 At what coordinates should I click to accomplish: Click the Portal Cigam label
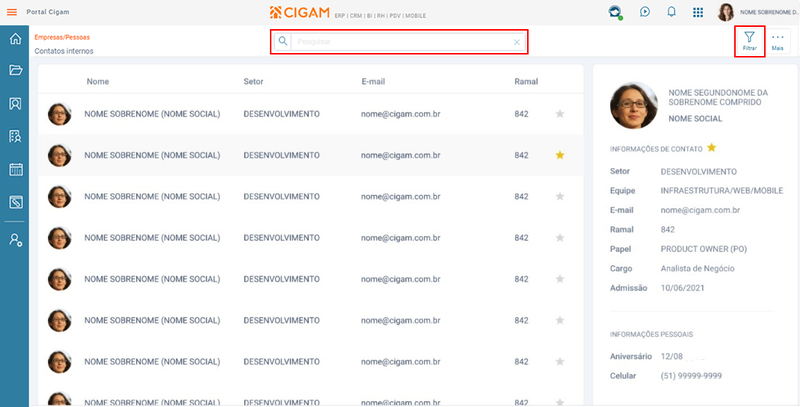pos(48,12)
